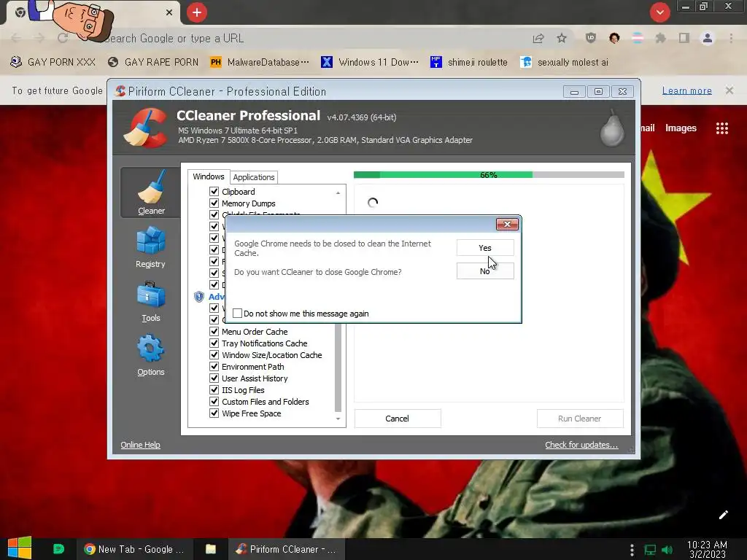The image size is (747, 560).
Task: Close the Chrome prompt dialog with red X
Action: [507, 224]
